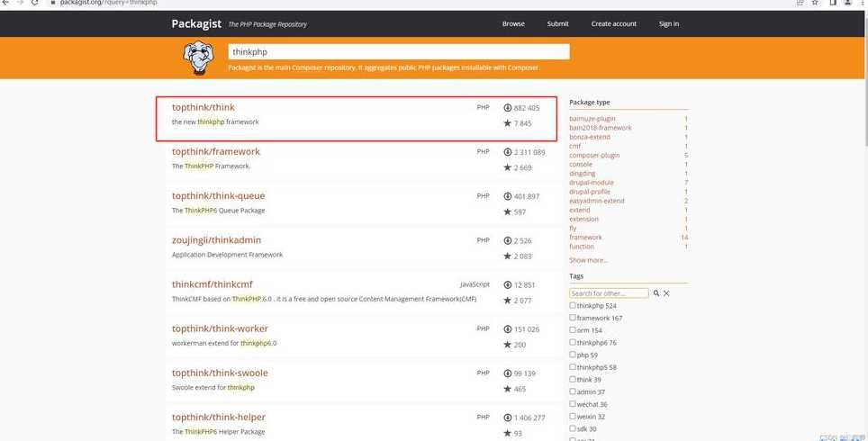Viewport: 868px width, 441px height.
Task: Click the download icon for topthink/framework
Action: (x=507, y=152)
